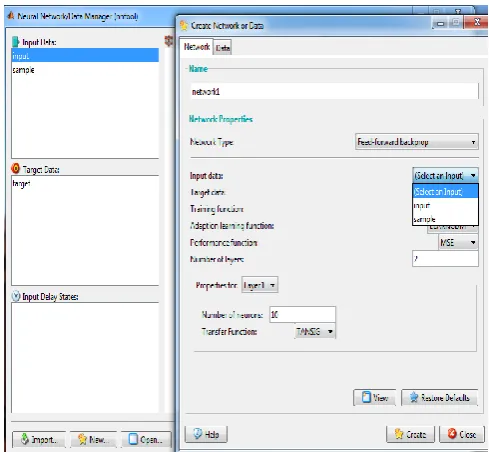
Task: Click the View button
Action: [375, 397]
